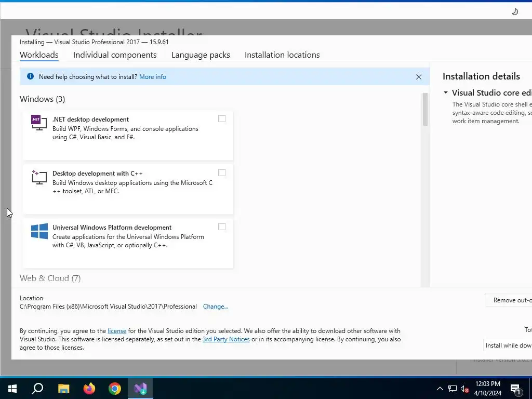Open the license link
532x399 pixels.
click(117, 331)
